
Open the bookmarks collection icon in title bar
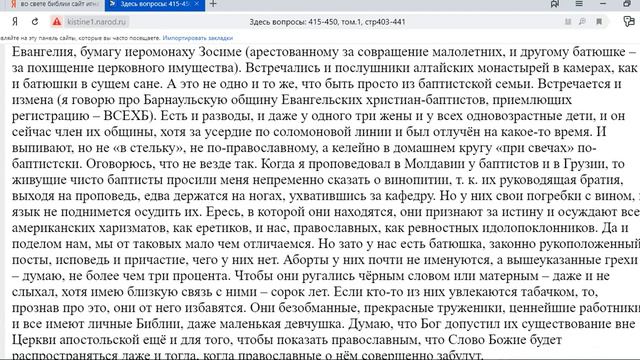click(x=555, y=4)
